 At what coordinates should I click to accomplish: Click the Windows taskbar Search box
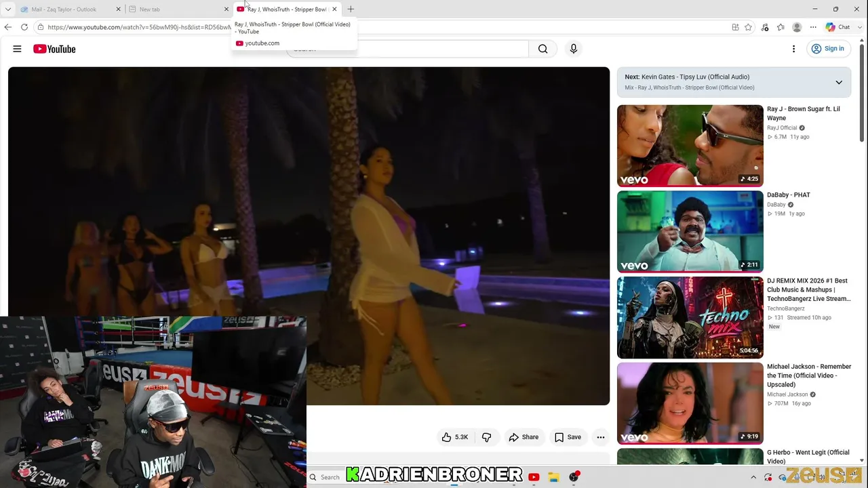[x=325, y=477]
